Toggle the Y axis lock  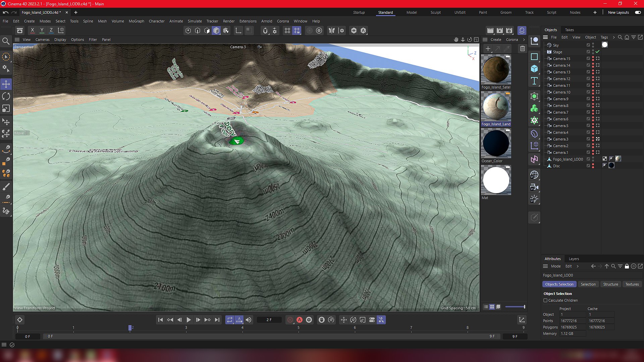pos(42,30)
